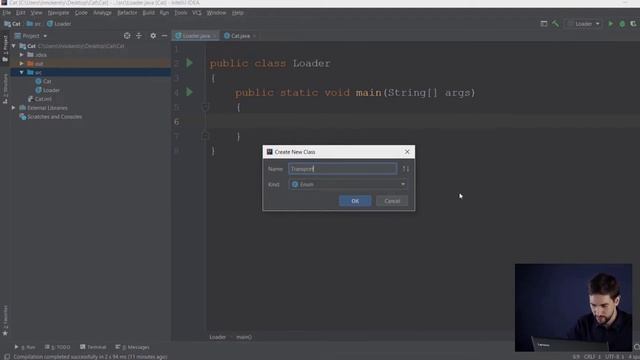This screenshot has height=360, width=640.
Task: Click the src folder in navigation bar
Action: 34,24
